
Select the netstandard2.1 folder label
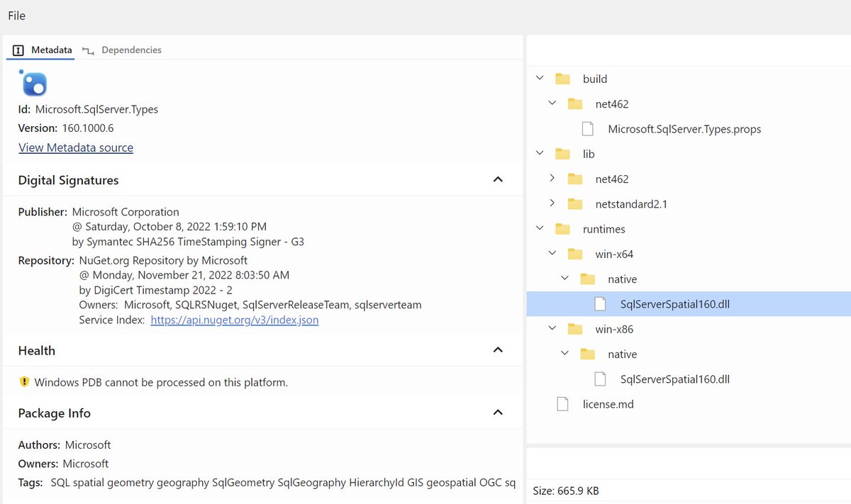[631, 204]
